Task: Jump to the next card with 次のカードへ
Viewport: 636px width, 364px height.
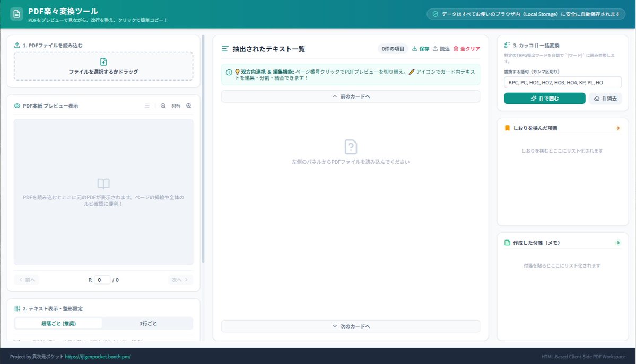Action: pyautogui.click(x=351, y=326)
